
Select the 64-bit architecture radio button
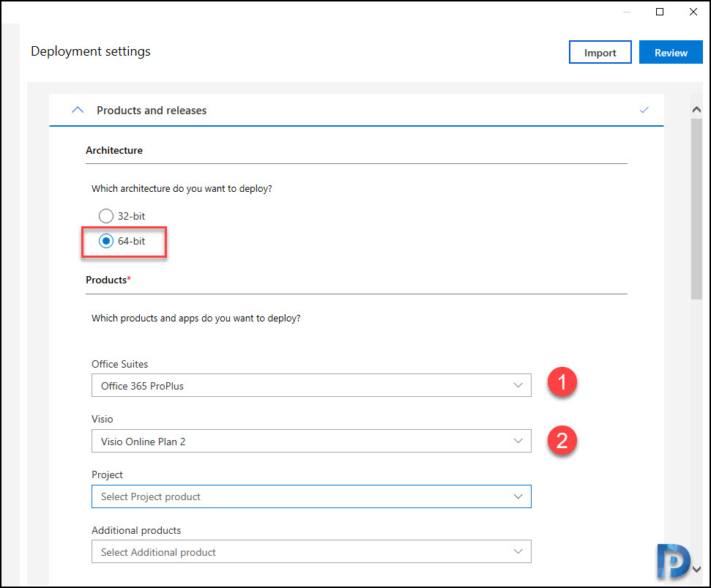(105, 241)
